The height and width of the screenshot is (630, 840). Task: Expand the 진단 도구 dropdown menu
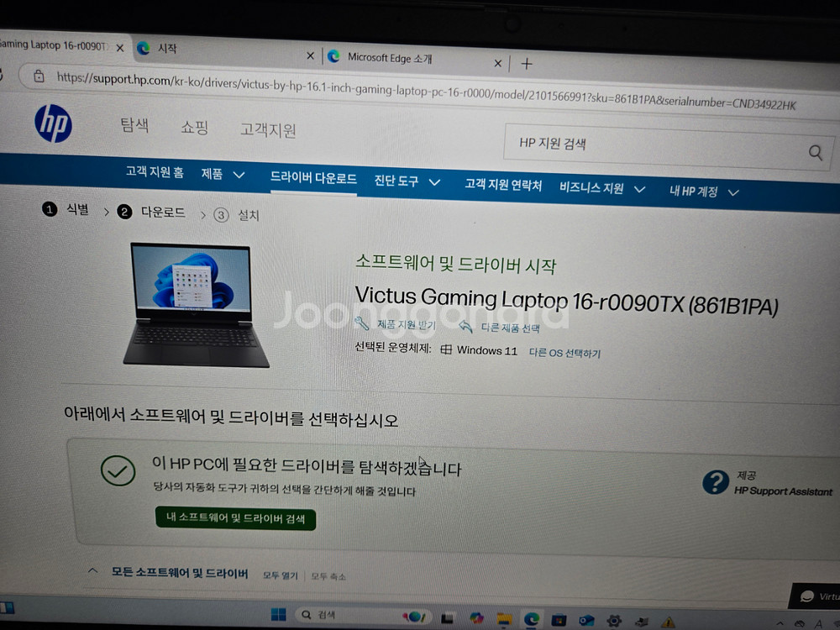coord(434,182)
